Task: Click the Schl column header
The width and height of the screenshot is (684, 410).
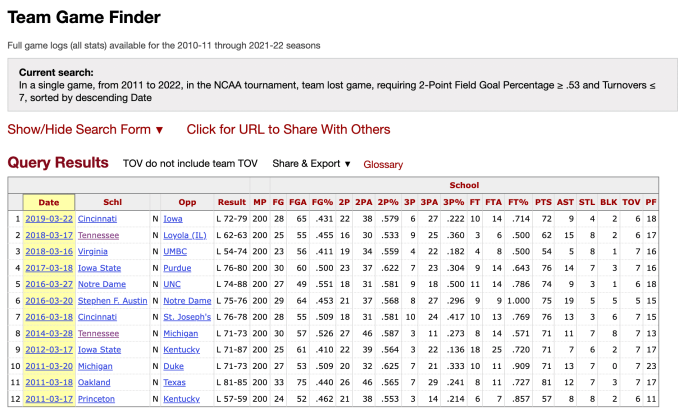Action: [112, 202]
